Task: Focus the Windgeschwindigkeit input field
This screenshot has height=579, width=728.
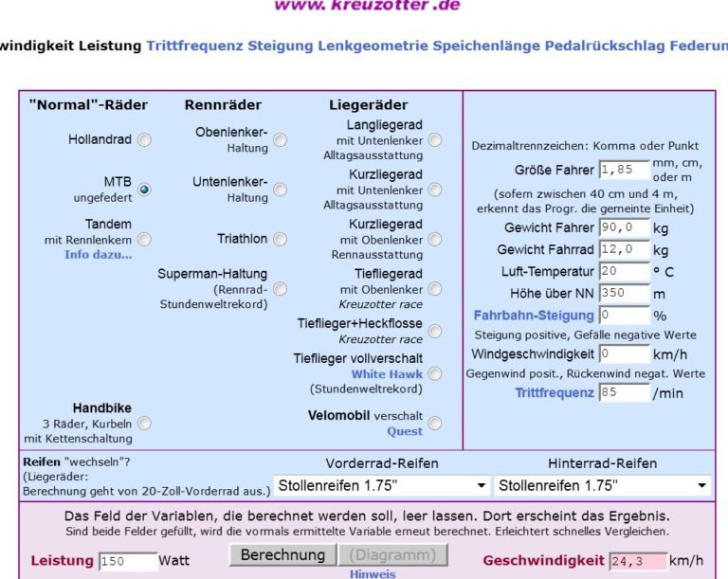Action: [x=624, y=354]
